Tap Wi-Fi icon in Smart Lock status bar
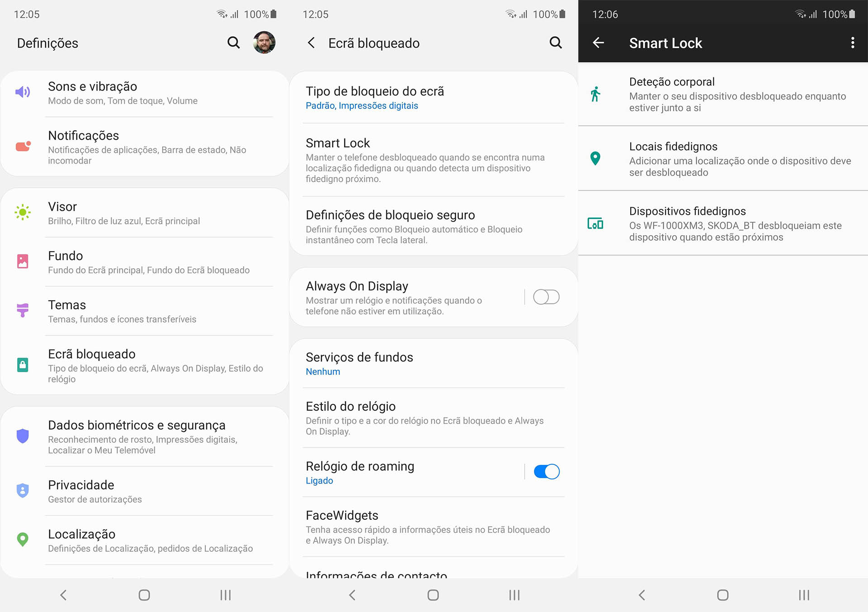 click(x=801, y=14)
